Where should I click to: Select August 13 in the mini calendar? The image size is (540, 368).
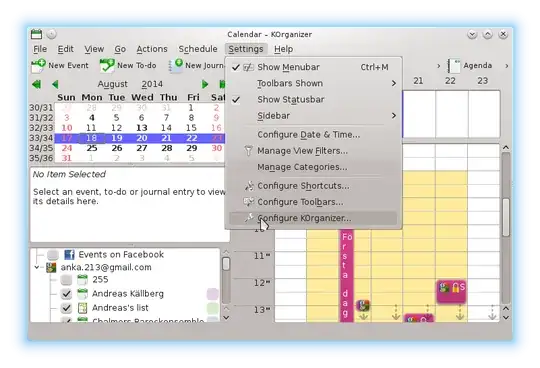(x=142, y=128)
